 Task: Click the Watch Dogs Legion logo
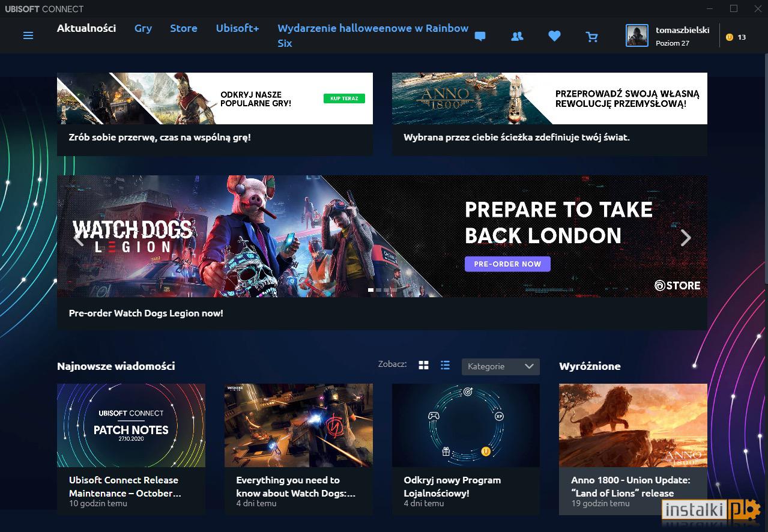point(132,237)
